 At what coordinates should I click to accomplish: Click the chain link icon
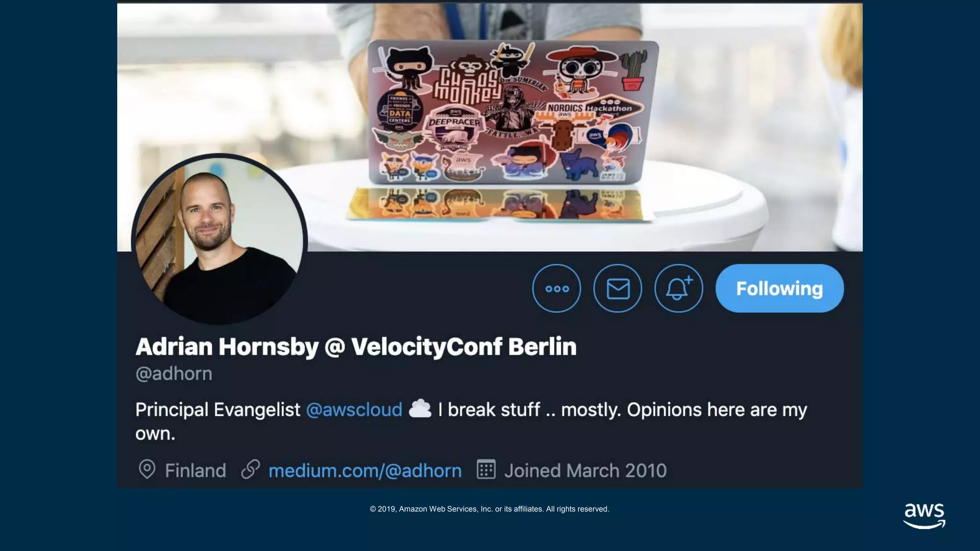click(250, 470)
